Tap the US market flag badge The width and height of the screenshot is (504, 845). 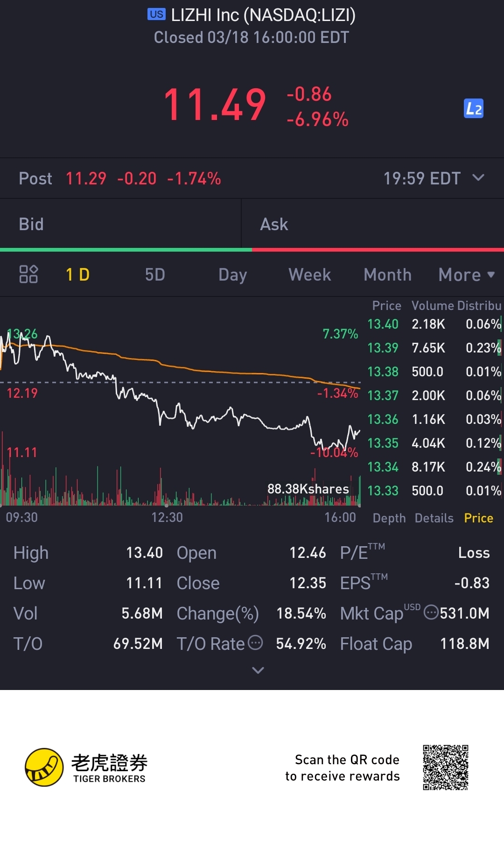coord(156,14)
